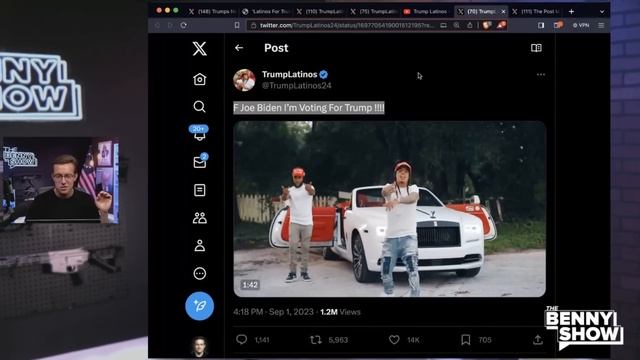Click the 4:18 PM Sep 1, 2023 timestamp
Image resolution: width=640 pixels, height=360 pixels.
[273, 312]
